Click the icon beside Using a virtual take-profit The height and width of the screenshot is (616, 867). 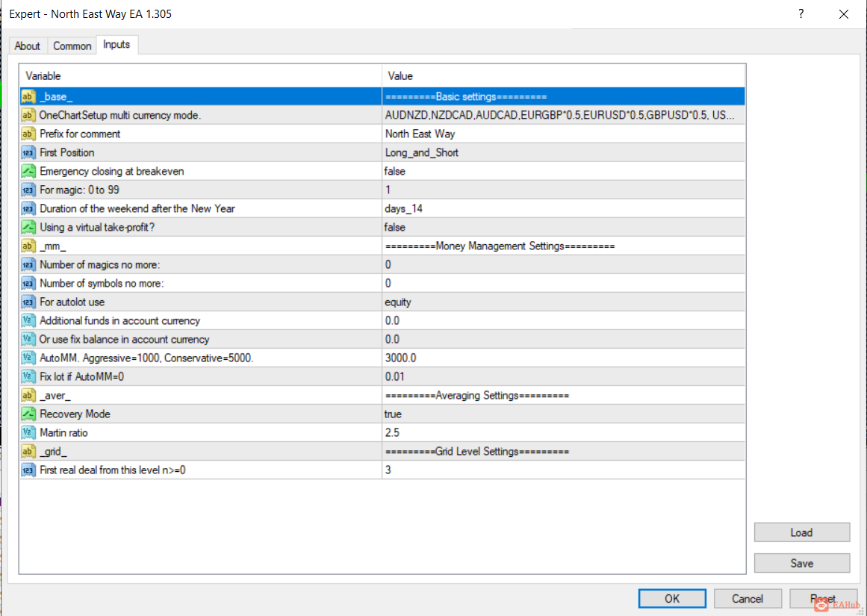click(28, 227)
